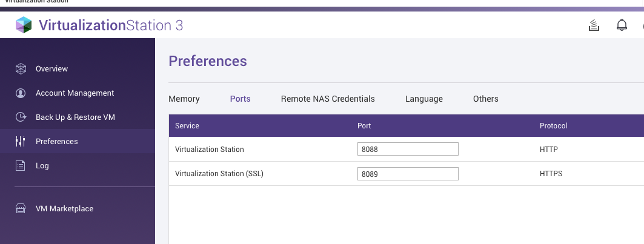Screen dimensions: 644x244
Task: Click the SSL port field showing 8089
Action: point(408,174)
